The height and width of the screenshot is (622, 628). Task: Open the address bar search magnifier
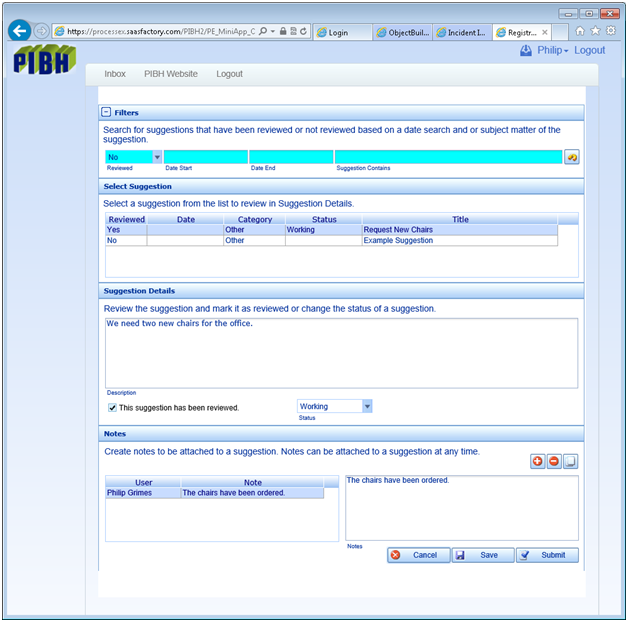tap(263, 31)
